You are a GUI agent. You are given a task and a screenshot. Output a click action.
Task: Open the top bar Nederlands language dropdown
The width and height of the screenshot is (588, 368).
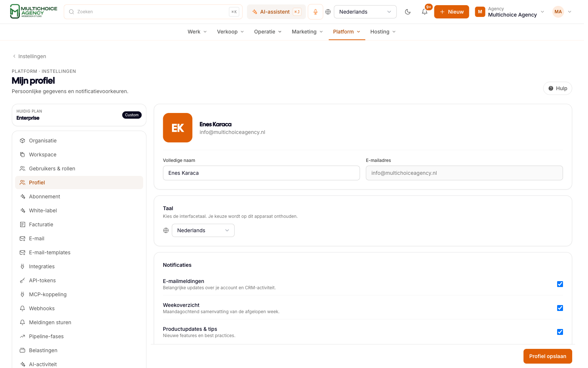(365, 12)
